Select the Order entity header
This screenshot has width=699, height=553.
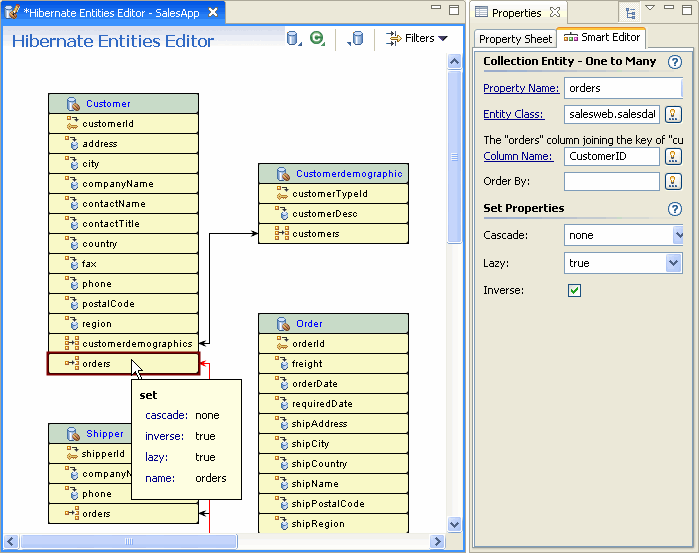click(333, 323)
